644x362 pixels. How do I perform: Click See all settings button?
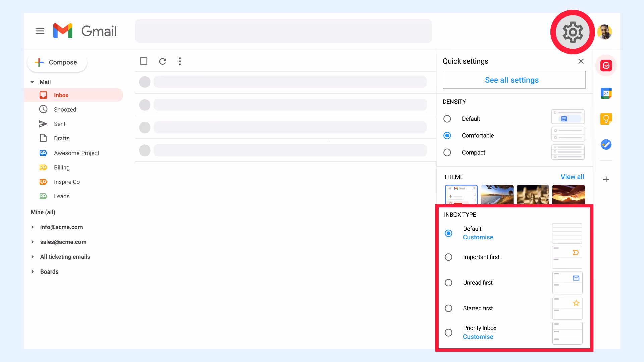click(514, 80)
